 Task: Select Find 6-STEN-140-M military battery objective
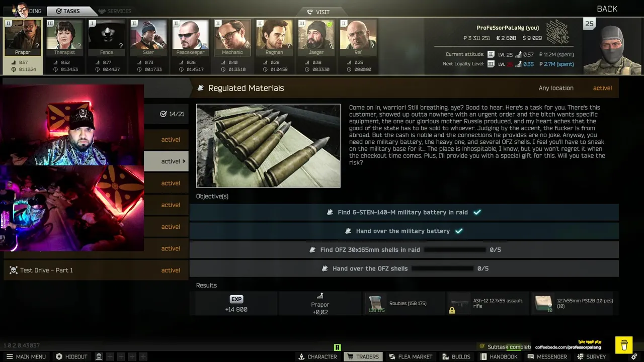pos(404,212)
